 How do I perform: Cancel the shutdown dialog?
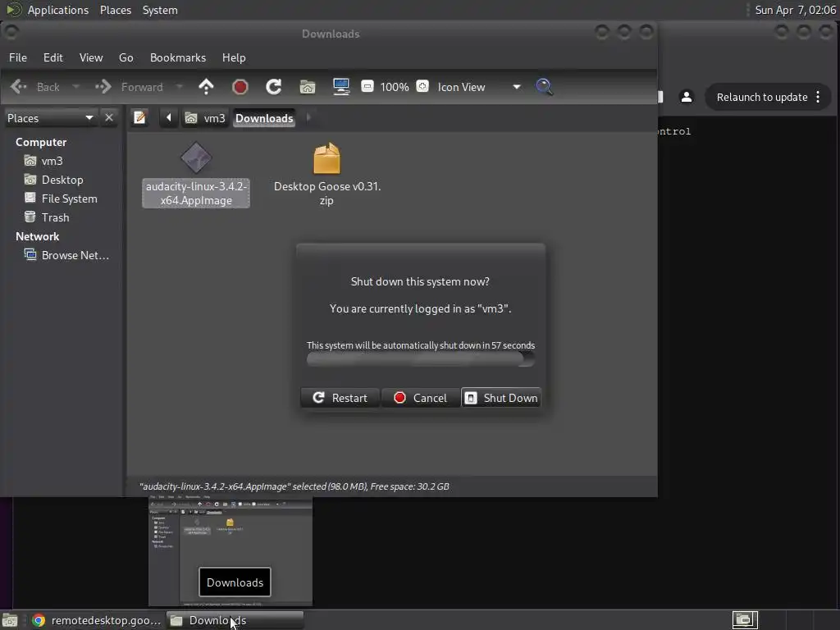coord(421,398)
